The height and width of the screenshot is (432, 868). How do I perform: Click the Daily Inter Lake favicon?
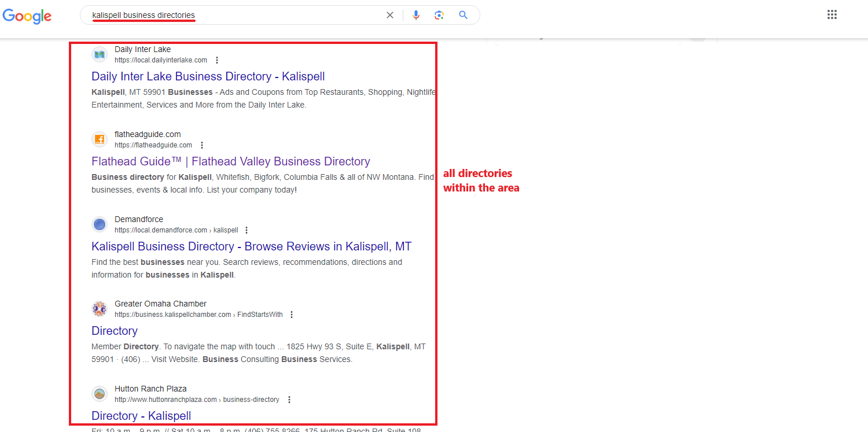click(x=100, y=54)
